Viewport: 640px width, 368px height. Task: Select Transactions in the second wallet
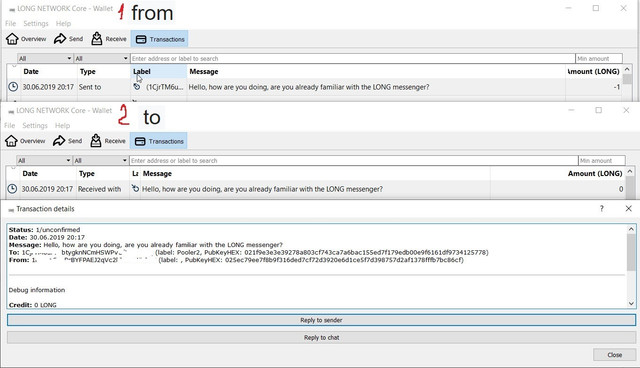159,141
